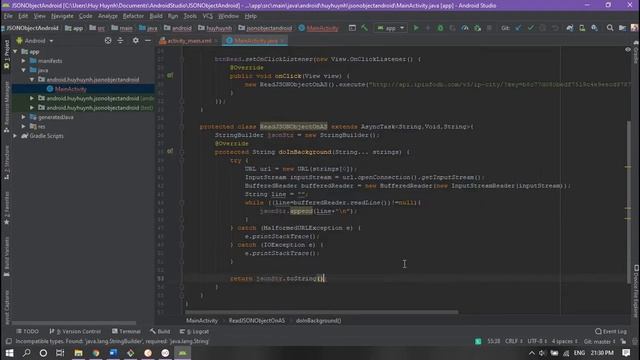Collapse the java folder node
640x360 pixels.
pyautogui.click(x=24, y=70)
